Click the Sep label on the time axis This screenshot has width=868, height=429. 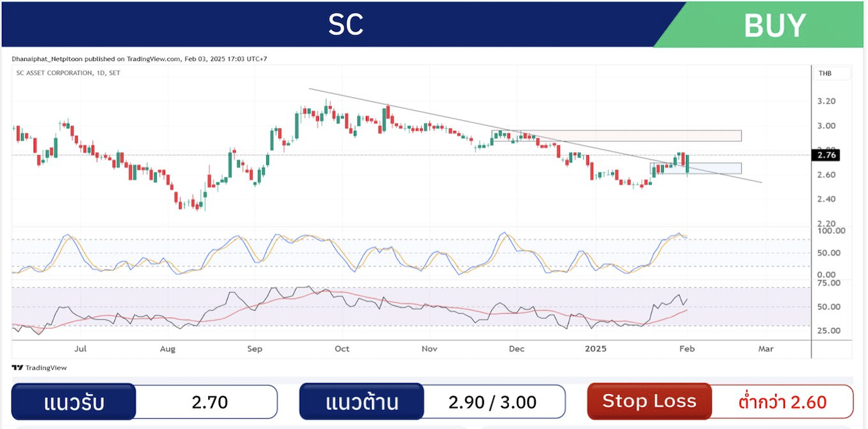(255, 349)
